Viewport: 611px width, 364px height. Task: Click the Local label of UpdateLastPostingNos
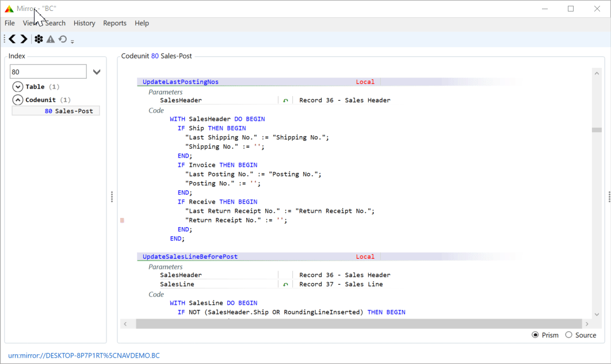[365, 82]
